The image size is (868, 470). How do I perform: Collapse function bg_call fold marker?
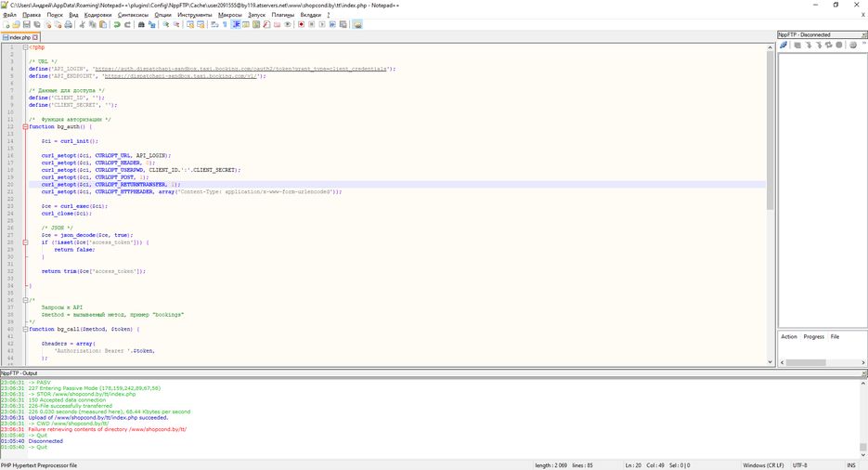click(x=25, y=329)
